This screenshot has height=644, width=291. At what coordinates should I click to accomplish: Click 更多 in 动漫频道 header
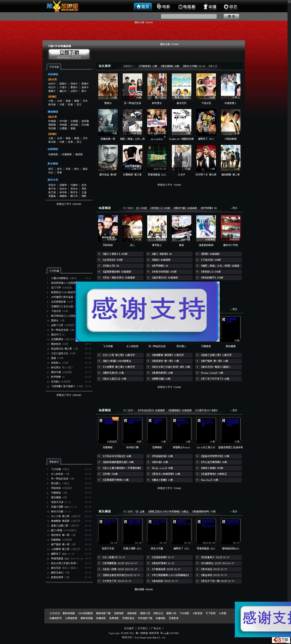(x=234, y=410)
